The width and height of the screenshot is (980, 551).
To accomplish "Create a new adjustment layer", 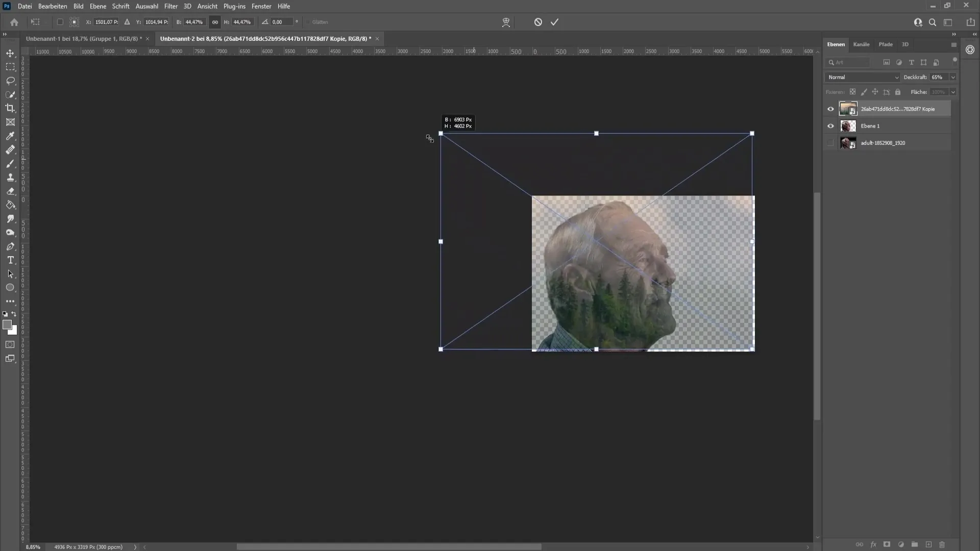I will pyautogui.click(x=901, y=544).
